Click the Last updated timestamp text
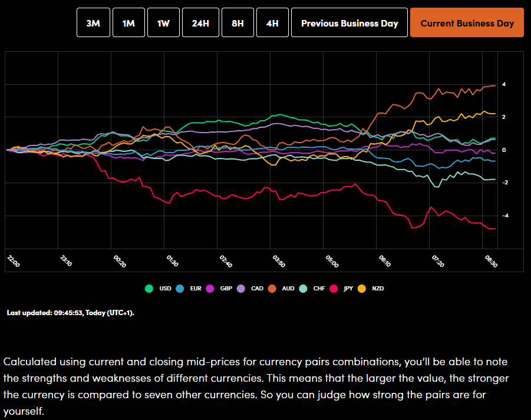Viewport: 531px width, 420px height. point(70,312)
